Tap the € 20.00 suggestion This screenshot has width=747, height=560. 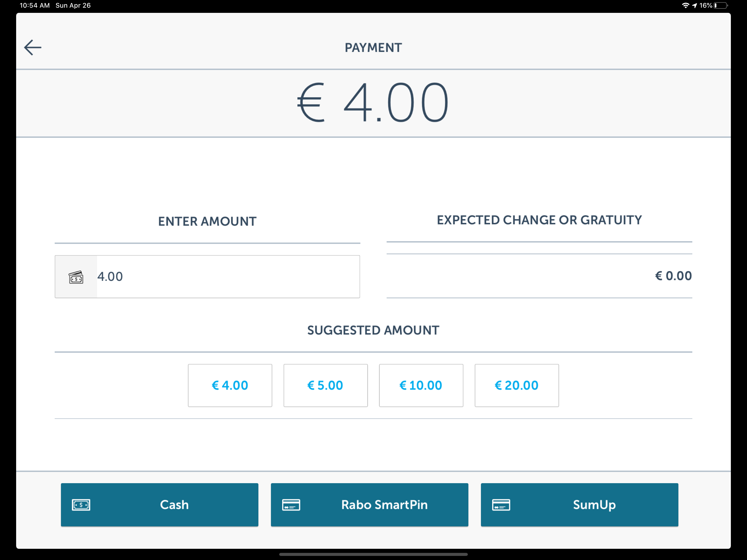(x=517, y=385)
